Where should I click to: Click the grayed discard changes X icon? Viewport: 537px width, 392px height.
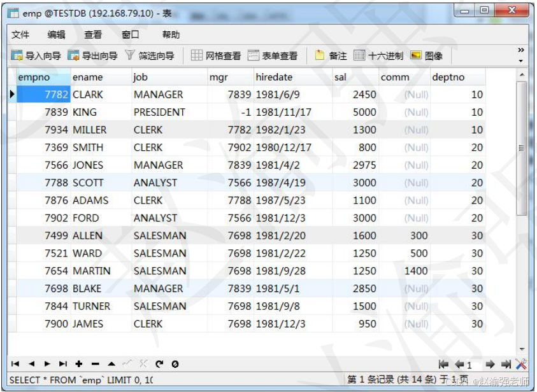(143, 363)
